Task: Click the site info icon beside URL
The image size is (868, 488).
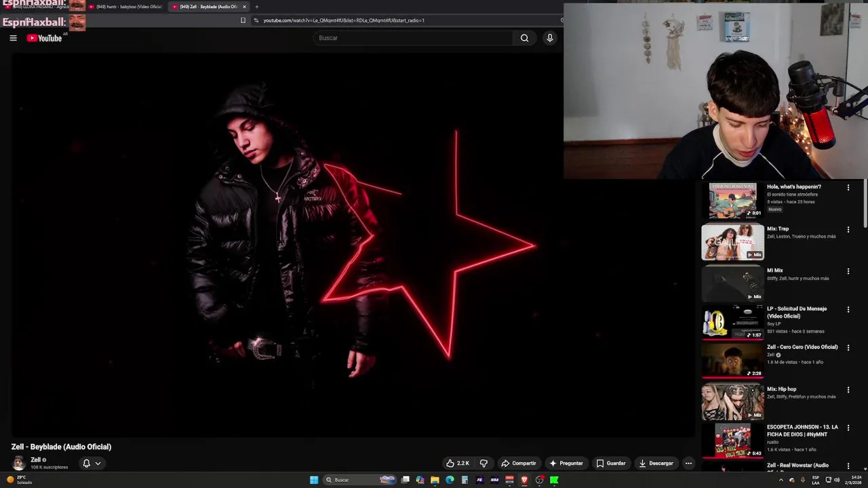Action: [x=256, y=20]
